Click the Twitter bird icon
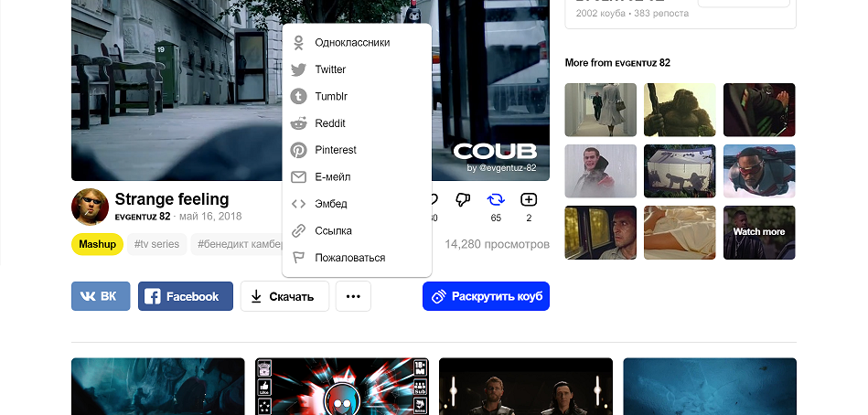The height and width of the screenshot is (415, 868). (x=298, y=69)
